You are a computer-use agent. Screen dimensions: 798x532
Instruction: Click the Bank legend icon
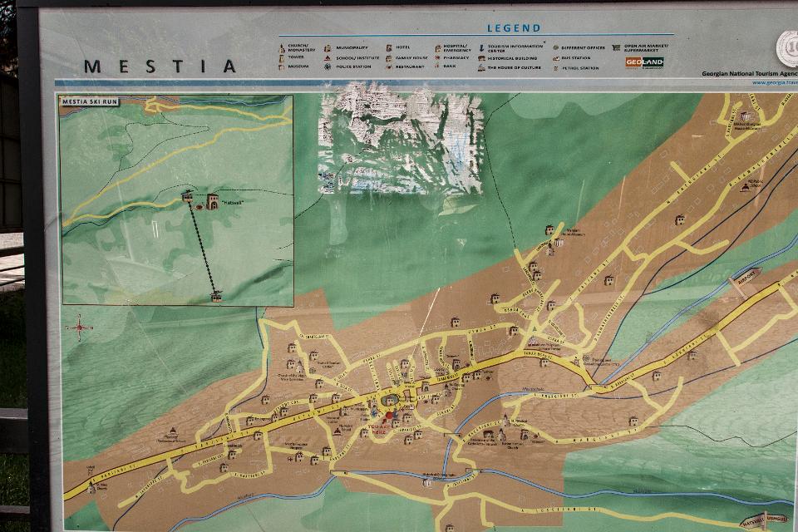438,66
